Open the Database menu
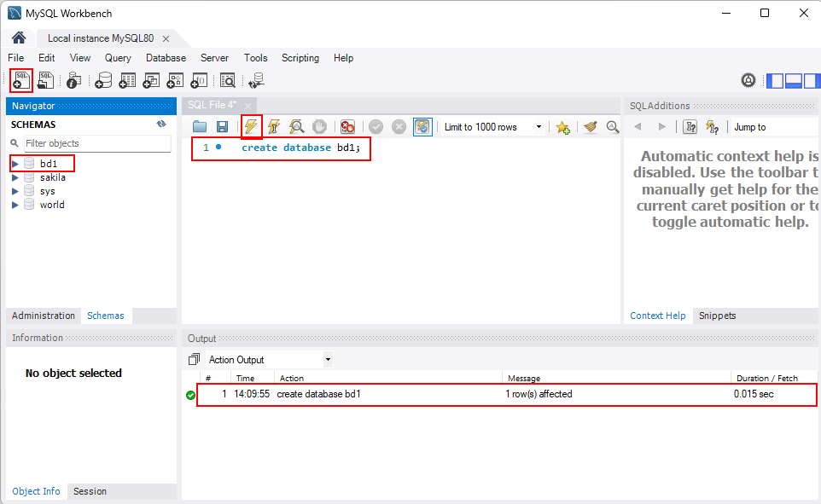The height and width of the screenshot is (504, 821). pos(166,58)
